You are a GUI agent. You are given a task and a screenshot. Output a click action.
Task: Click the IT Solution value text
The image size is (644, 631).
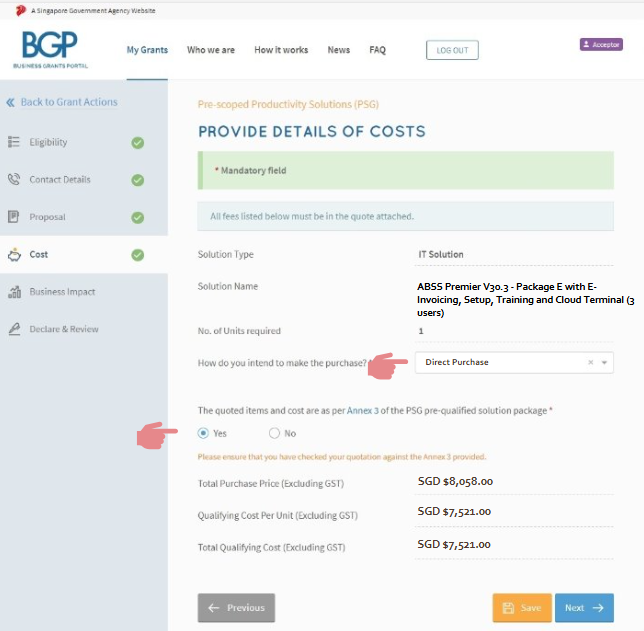click(441, 254)
